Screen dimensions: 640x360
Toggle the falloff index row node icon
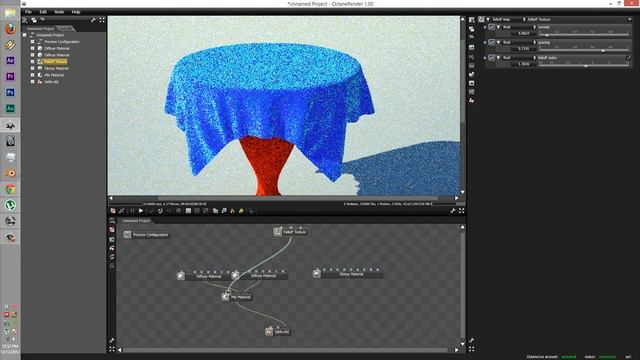tap(491, 58)
